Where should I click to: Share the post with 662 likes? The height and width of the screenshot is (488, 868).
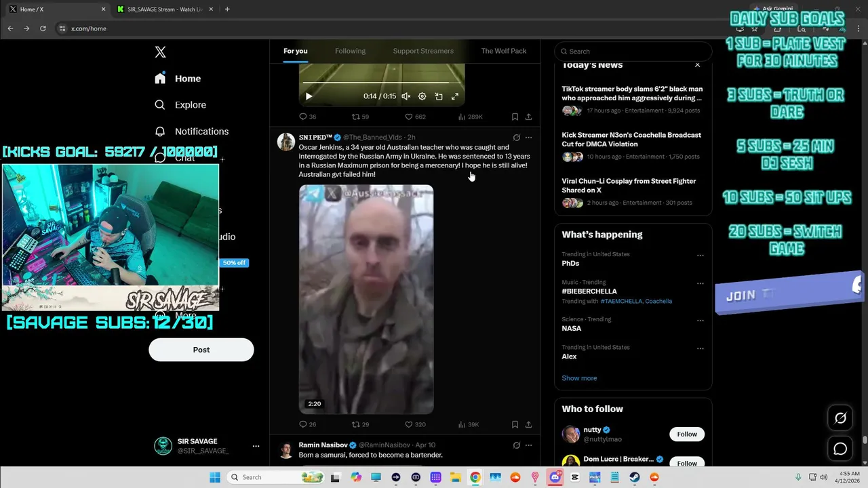pyautogui.click(x=528, y=117)
